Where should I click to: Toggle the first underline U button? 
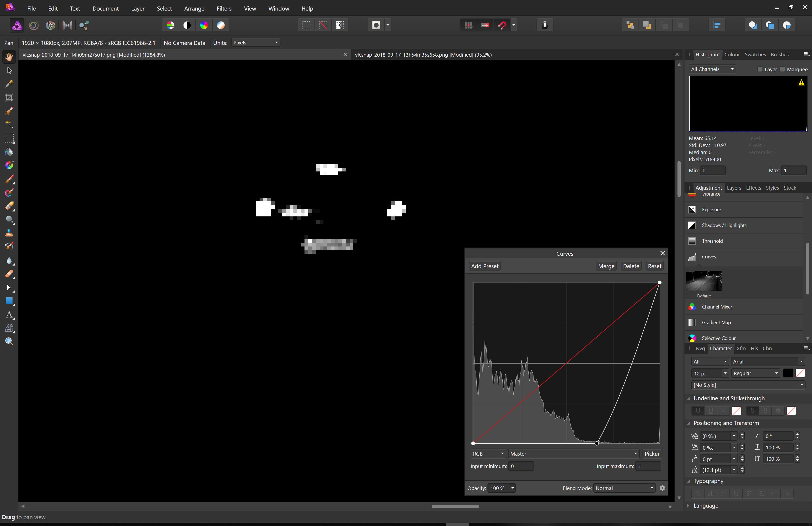tap(698, 411)
